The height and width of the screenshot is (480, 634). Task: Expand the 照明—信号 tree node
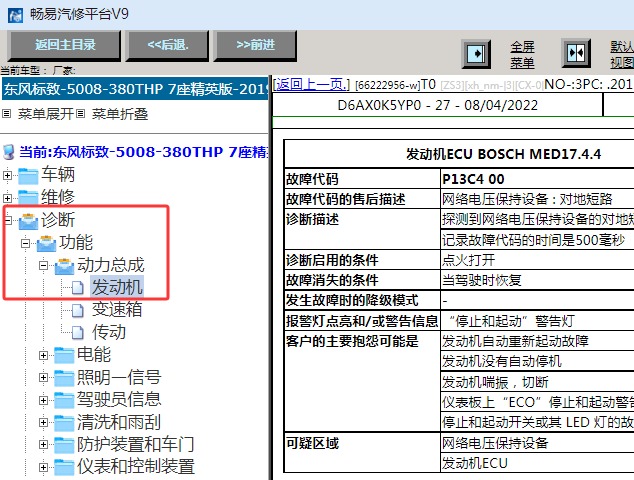click(43, 378)
